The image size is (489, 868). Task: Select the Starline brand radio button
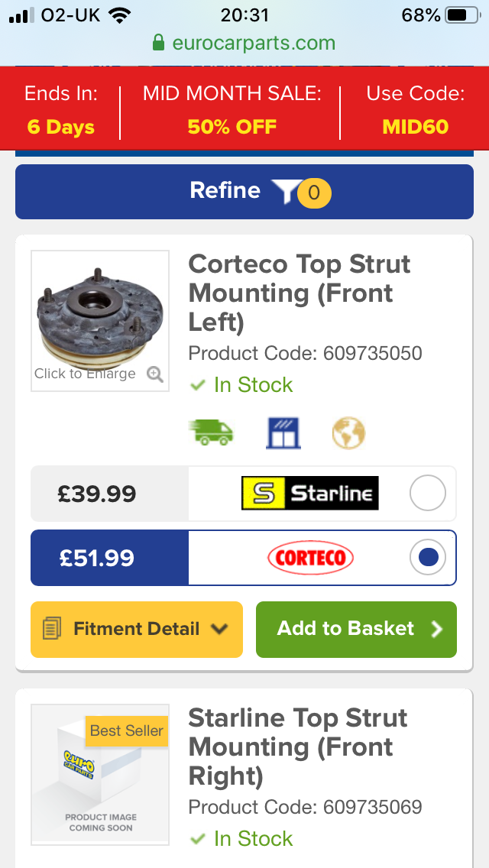427,494
